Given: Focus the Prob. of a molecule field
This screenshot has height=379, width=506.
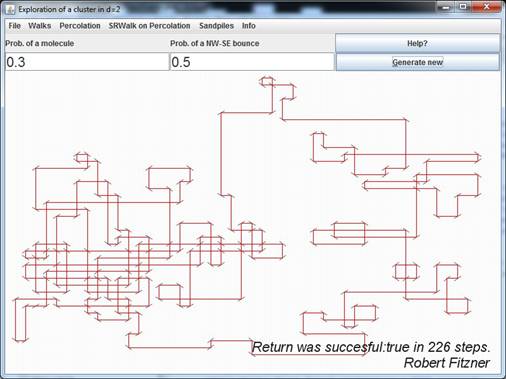Looking at the screenshot, I should click(87, 62).
